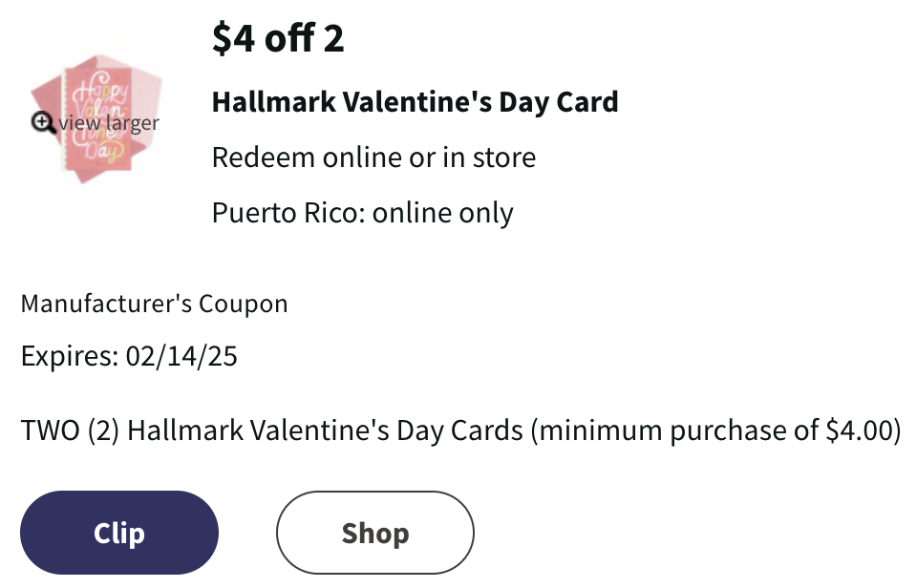
Task: Click the "minimum purchase of $4.00" text
Action: (x=716, y=430)
